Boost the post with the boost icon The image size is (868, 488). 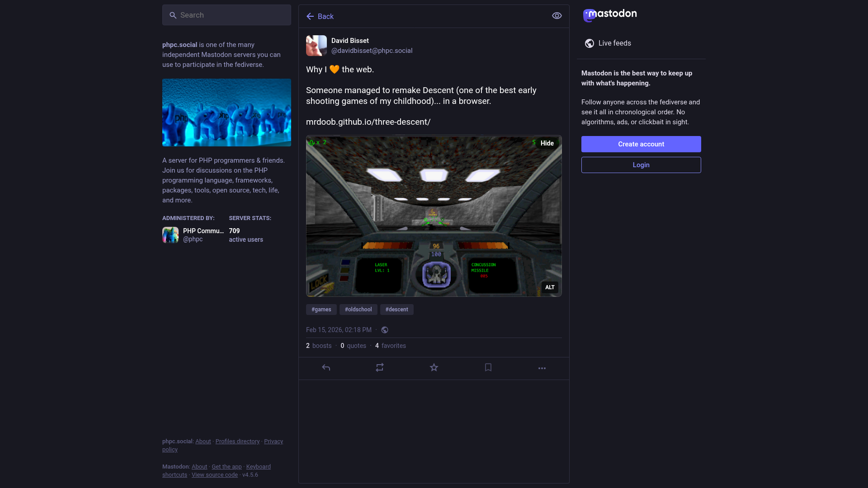[380, 368]
